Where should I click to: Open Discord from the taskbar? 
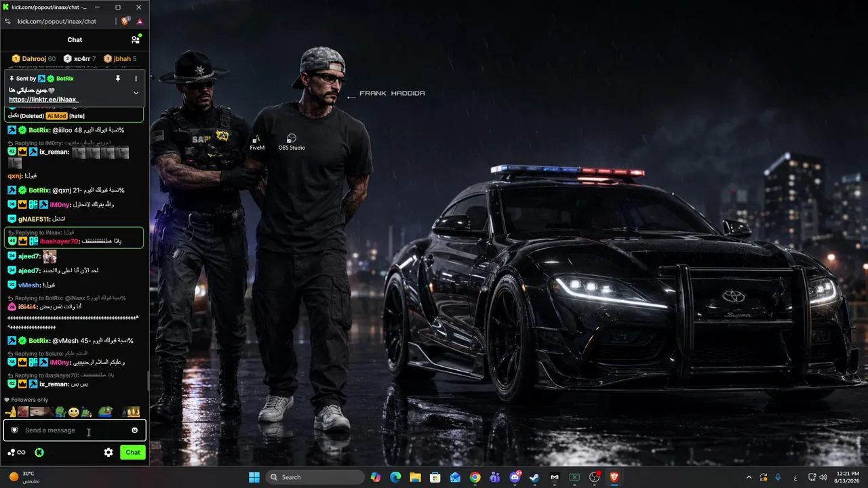tap(515, 477)
